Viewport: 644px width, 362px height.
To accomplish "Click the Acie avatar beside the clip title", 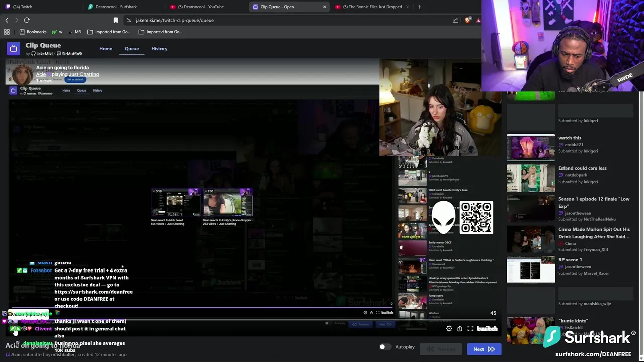I will coord(22,74).
